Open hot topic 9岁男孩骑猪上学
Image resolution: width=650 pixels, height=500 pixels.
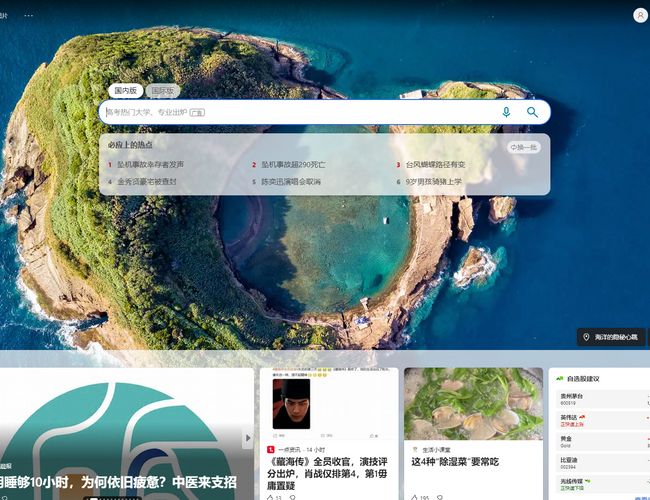coord(434,182)
